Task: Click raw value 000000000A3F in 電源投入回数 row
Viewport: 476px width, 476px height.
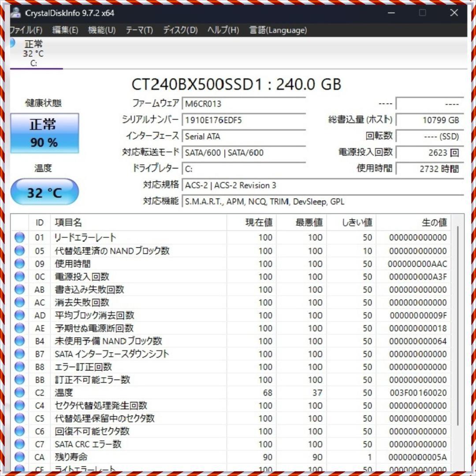Action: point(418,276)
